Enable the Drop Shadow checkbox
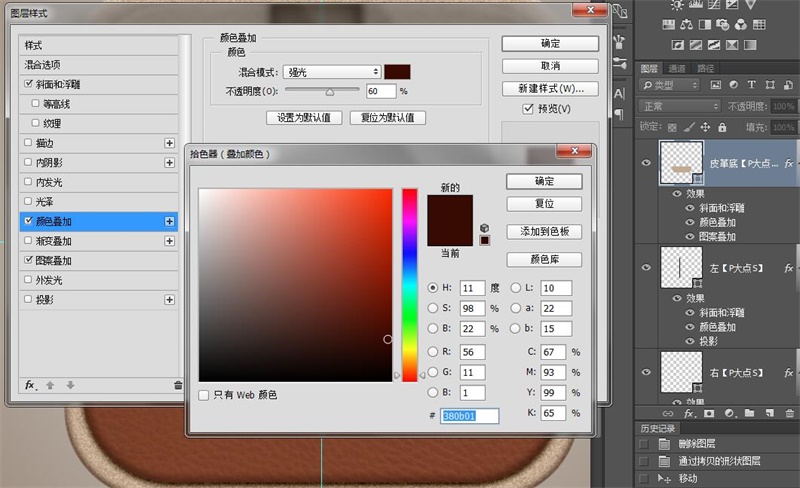Viewport: 800px width, 488px height. tap(28, 299)
